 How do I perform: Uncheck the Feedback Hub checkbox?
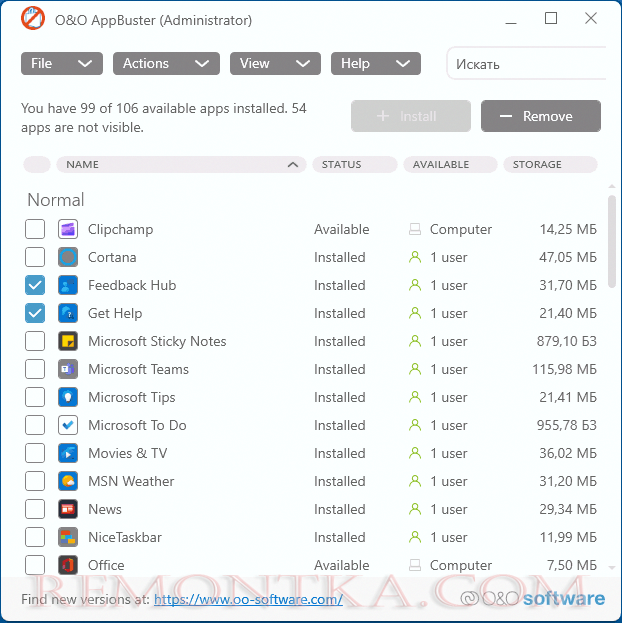coord(35,285)
